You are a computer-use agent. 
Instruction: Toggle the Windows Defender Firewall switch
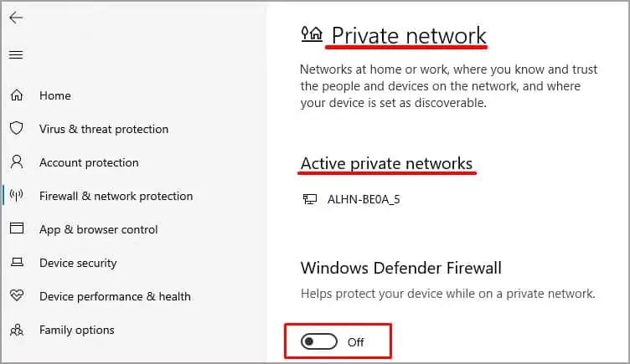pyautogui.click(x=319, y=342)
